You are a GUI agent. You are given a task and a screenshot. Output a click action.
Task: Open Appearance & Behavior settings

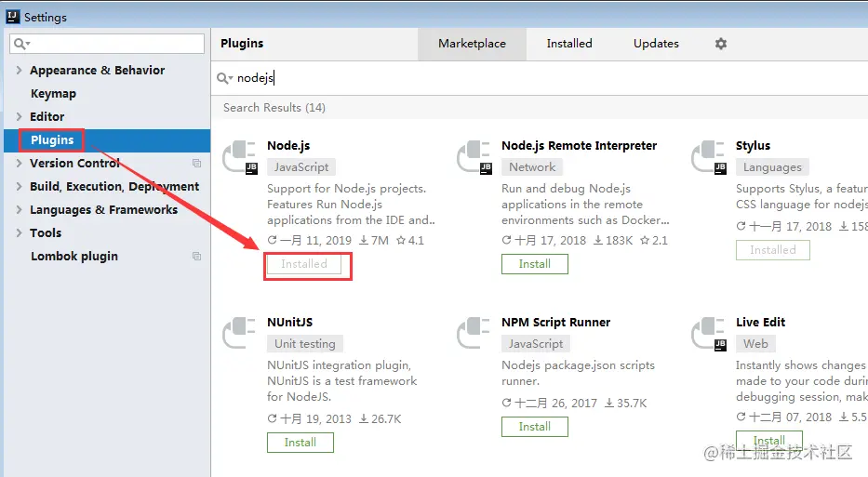(98, 71)
